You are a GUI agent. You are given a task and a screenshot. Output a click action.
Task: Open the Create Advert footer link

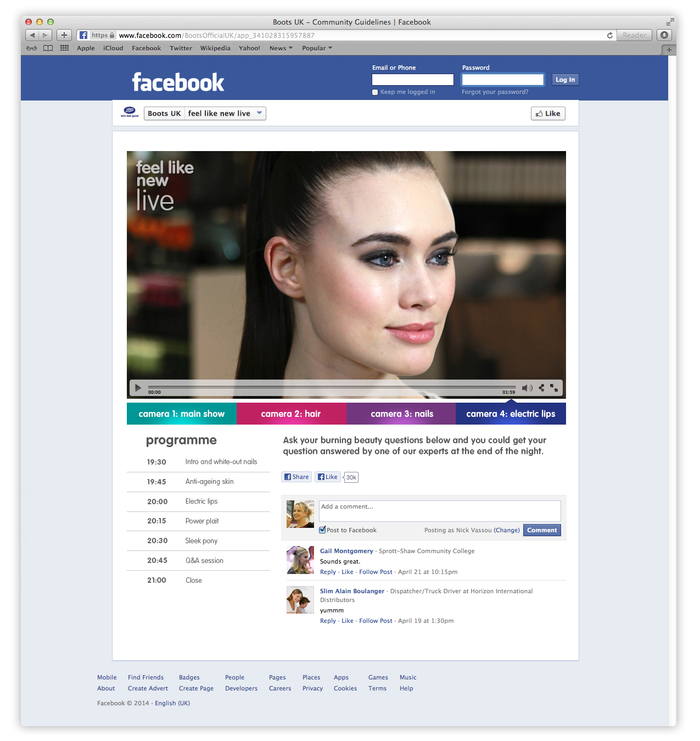(x=148, y=688)
